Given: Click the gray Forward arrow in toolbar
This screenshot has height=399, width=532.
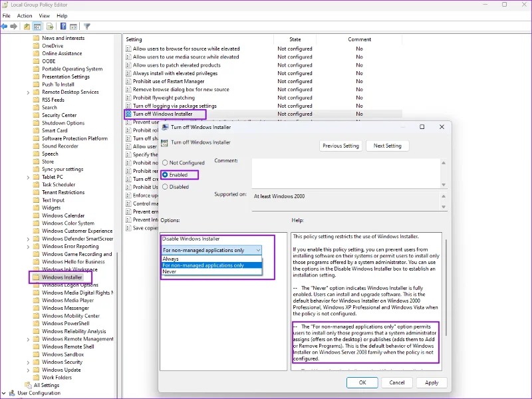Looking at the screenshot, I should (13, 27).
